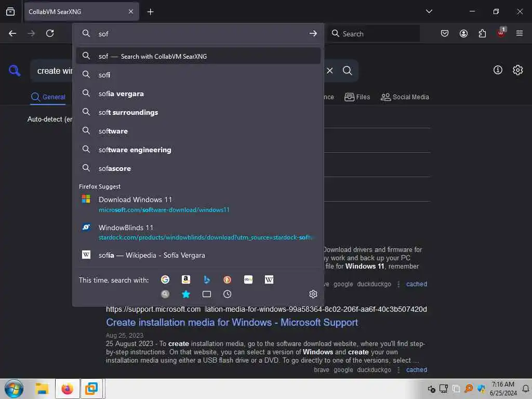Click the Firefox taskbar icon

coord(67,389)
